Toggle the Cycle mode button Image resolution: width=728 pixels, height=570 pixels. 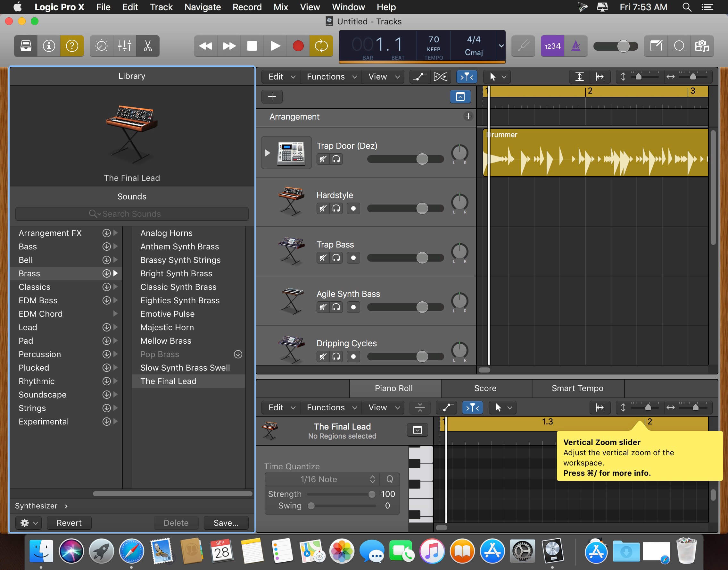pos(321,46)
